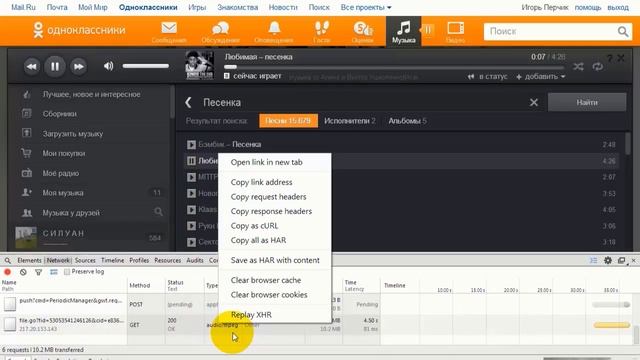Open DevTools settings gear
The width and height of the screenshot is (640, 360).
coord(608,260)
